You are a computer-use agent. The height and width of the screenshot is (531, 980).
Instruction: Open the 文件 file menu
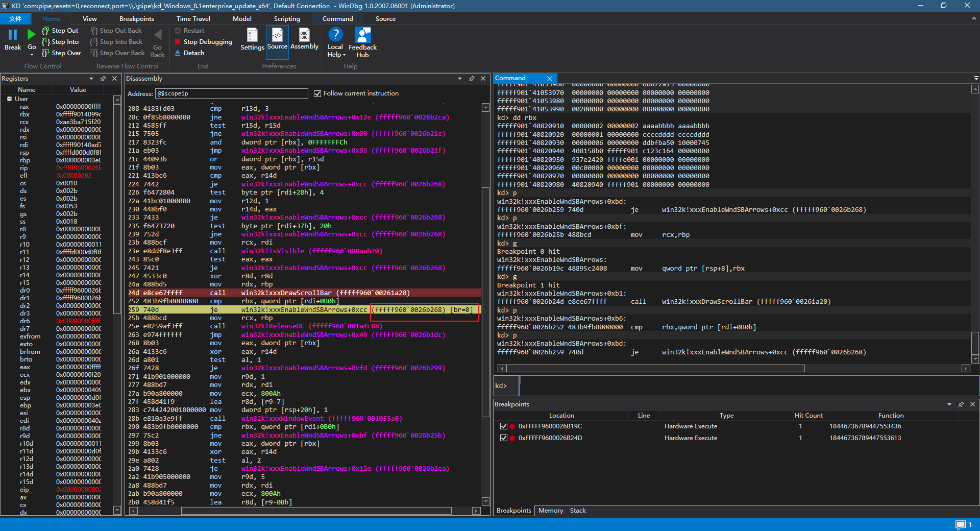tap(15, 19)
